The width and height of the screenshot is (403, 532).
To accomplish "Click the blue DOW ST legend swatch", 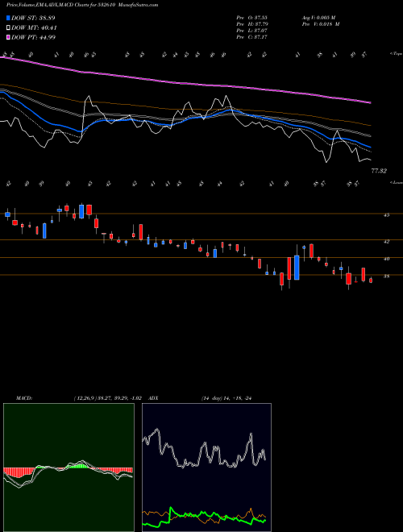I will point(8,18).
